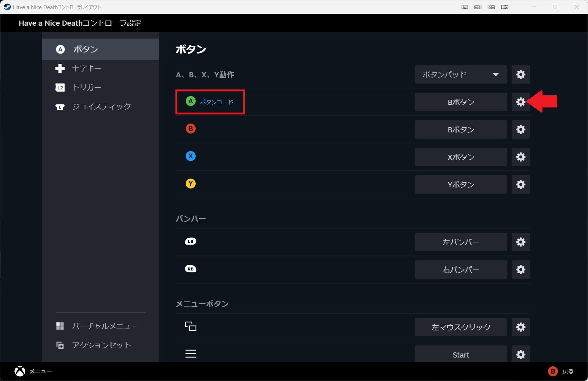The image size is (588, 381).
Task: Click 戻る back button in footer
Action: tap(560, 371)
